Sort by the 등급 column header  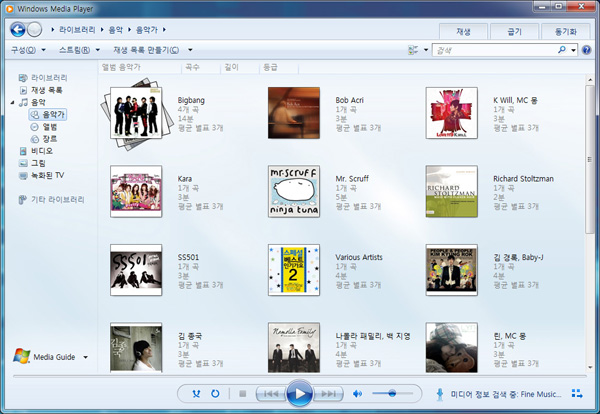point(279,67)
